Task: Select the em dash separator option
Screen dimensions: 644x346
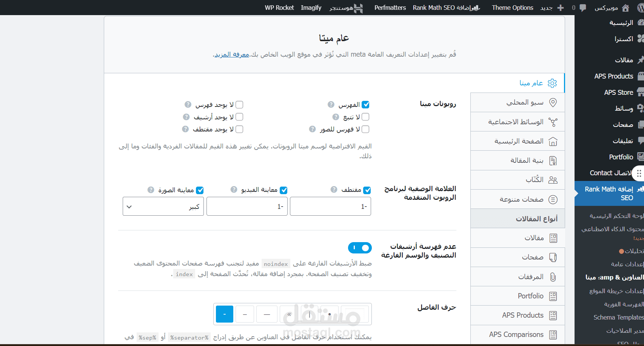Action: pos(267,314)
